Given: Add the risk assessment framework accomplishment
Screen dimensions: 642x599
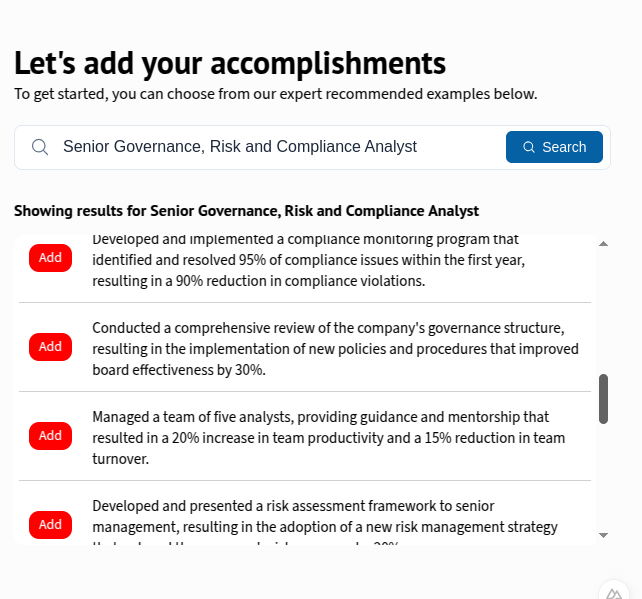Looking at the screenshot, I should [50, 525].
